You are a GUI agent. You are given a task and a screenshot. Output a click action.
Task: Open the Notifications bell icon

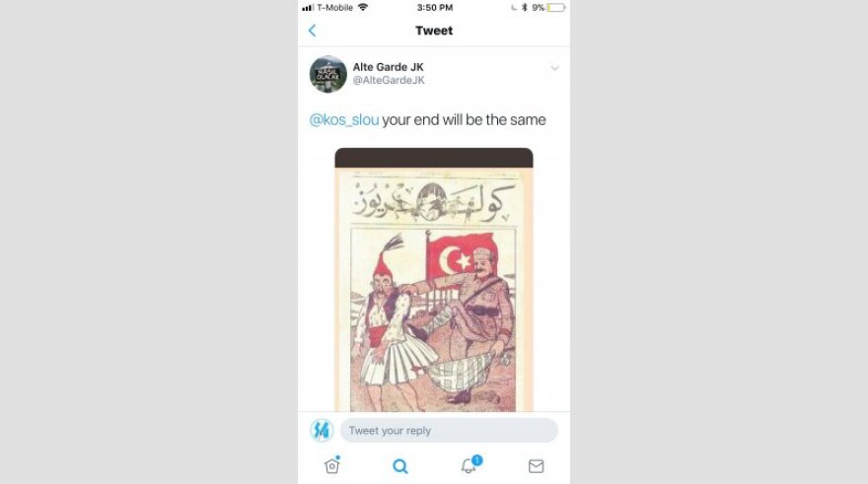pyautogui.click(x=469, y=465)
